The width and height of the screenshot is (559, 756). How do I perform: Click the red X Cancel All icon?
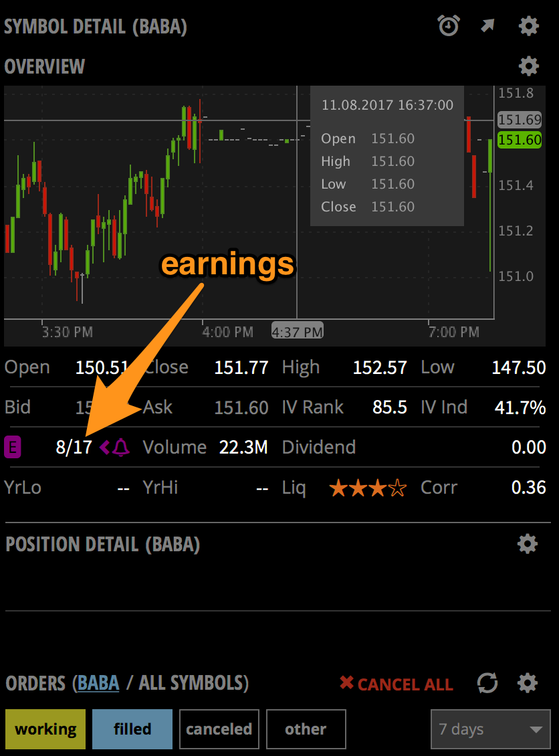point(346,684)
